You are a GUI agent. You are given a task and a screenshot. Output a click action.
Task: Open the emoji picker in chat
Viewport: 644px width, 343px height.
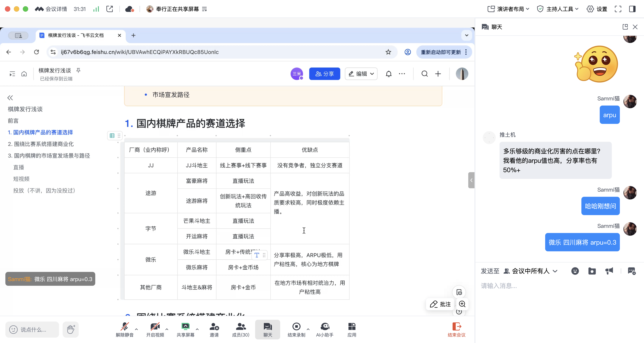tap(575, 271)
